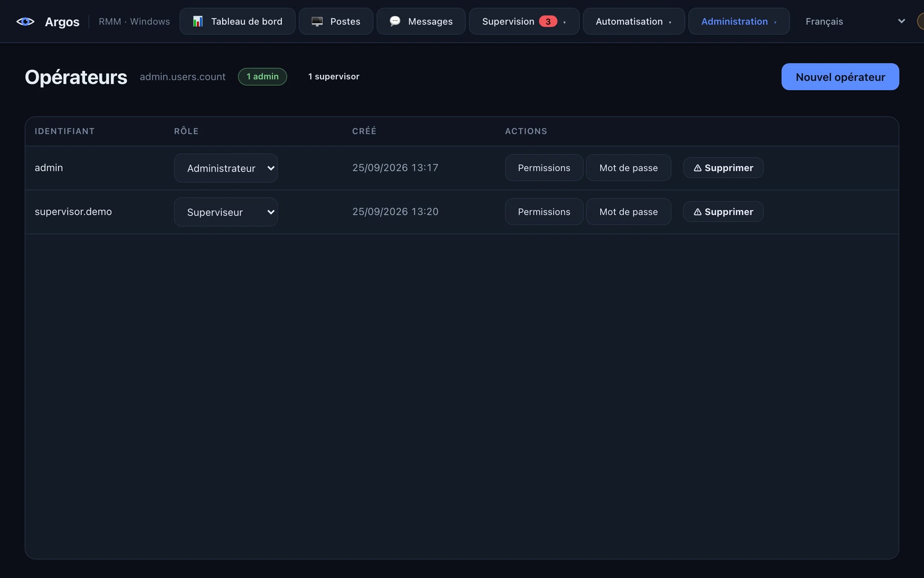Click the ACTIONS column header
Image resolution: width=924 pixels, height=578 pixels.
tap(526, 131)
